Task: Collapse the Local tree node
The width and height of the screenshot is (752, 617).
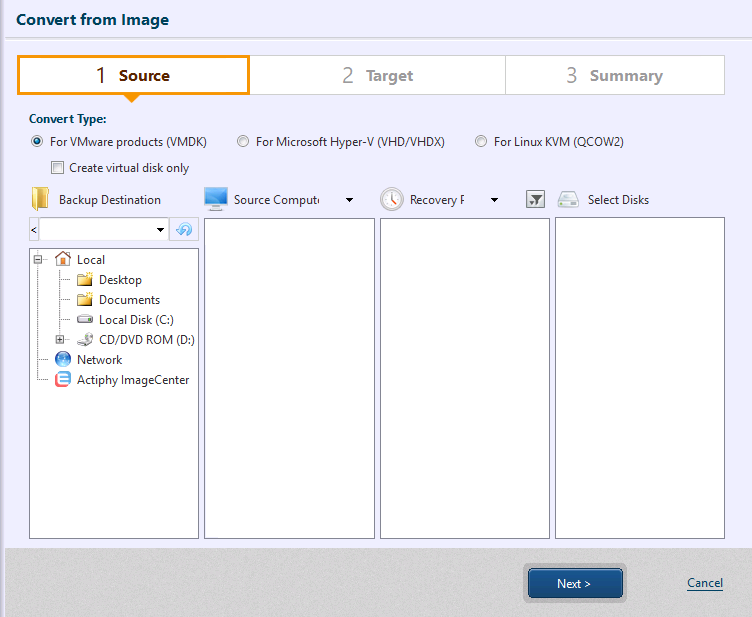Action: pyautogui.click(x=38, y=260)
